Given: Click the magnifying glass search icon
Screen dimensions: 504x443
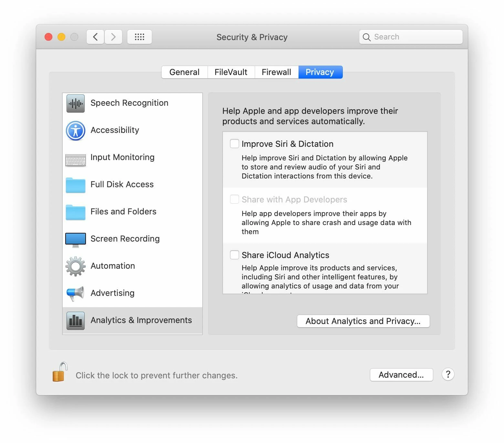Looking at the screenshot, I should point(367,37).
